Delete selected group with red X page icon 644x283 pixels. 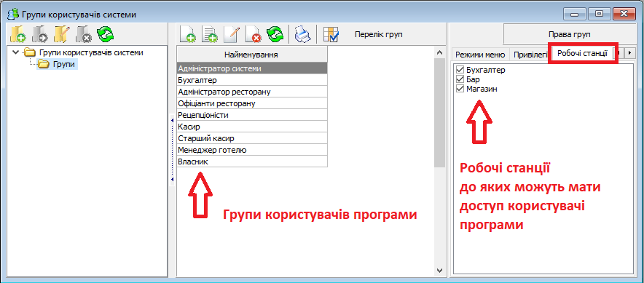coord(254,34)
